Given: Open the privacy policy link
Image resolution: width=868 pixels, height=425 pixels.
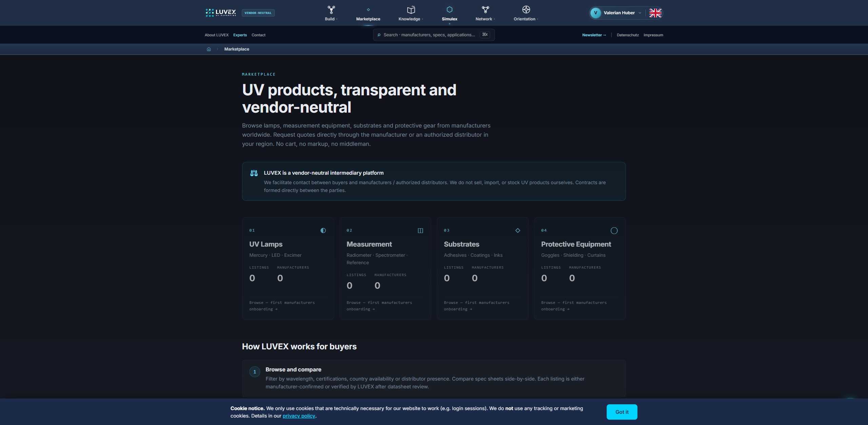Looking at the screenshot, I should 299,416.
